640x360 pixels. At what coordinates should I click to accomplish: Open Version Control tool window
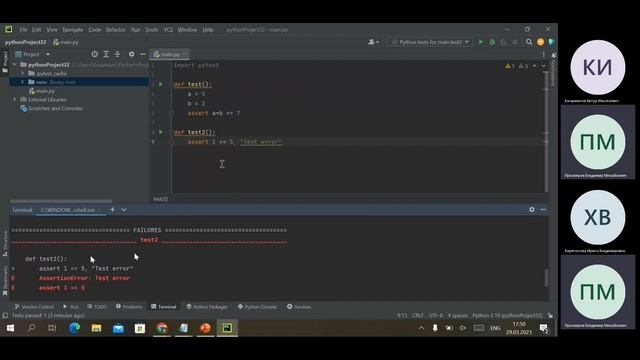34,307
